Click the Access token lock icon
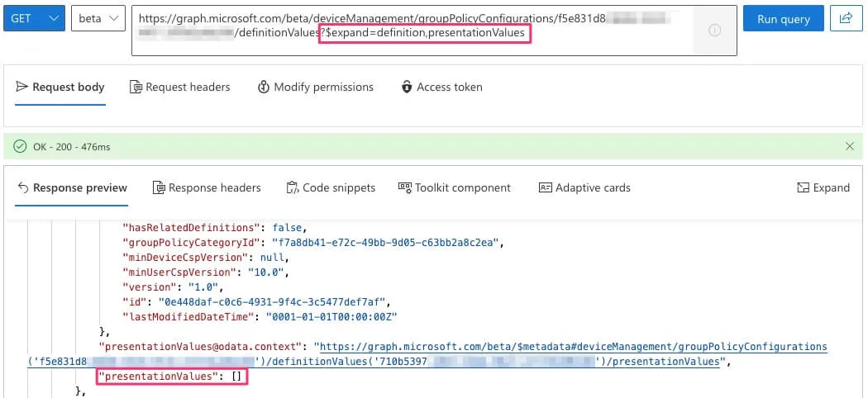This screenshot has width=868, height=398. coord(407,87)
